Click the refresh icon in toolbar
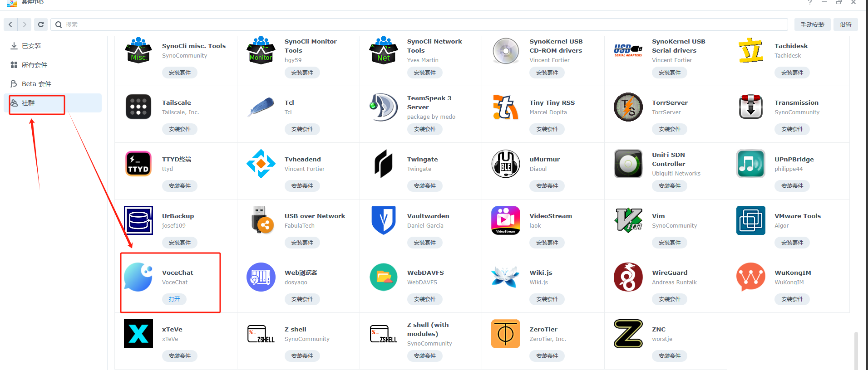868x370 pixels. pos(41,24)
